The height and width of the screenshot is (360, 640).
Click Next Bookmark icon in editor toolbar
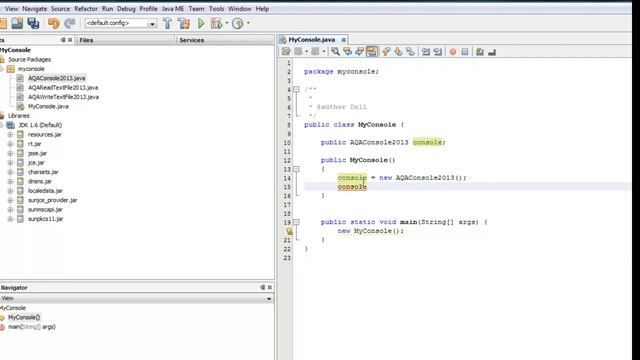coord(398,51)
